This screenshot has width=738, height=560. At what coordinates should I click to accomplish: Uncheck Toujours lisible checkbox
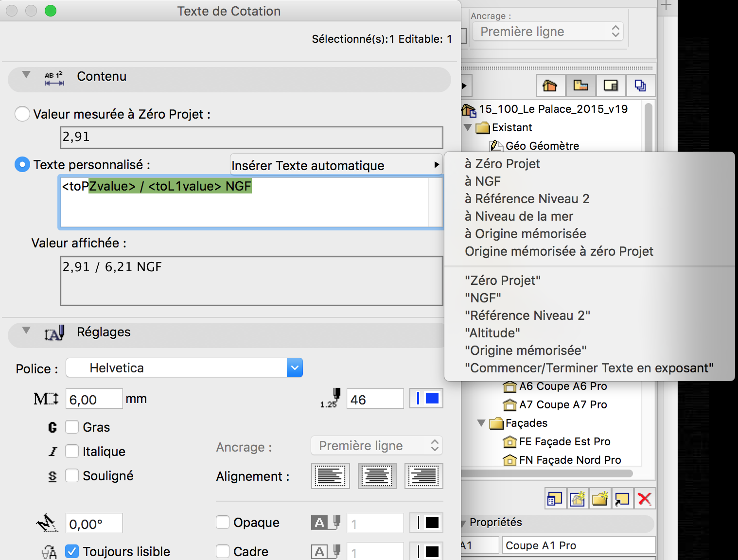point(72,551)
